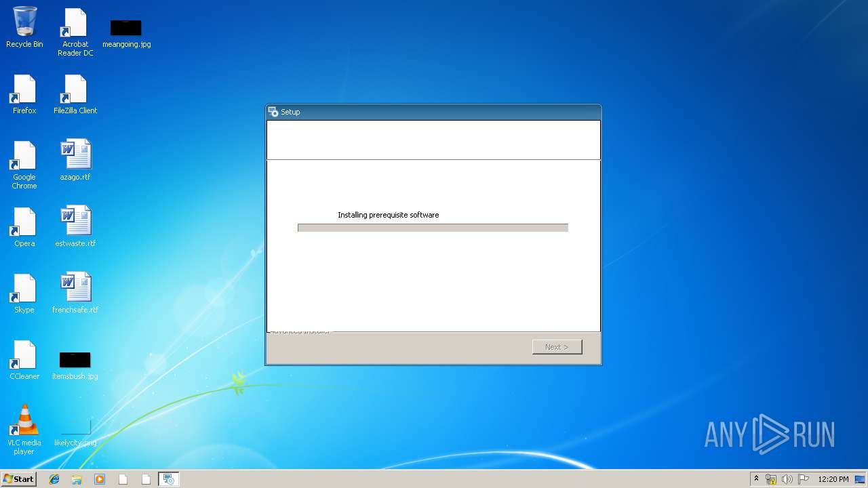Select the Skype desktop shortcut

24,293
